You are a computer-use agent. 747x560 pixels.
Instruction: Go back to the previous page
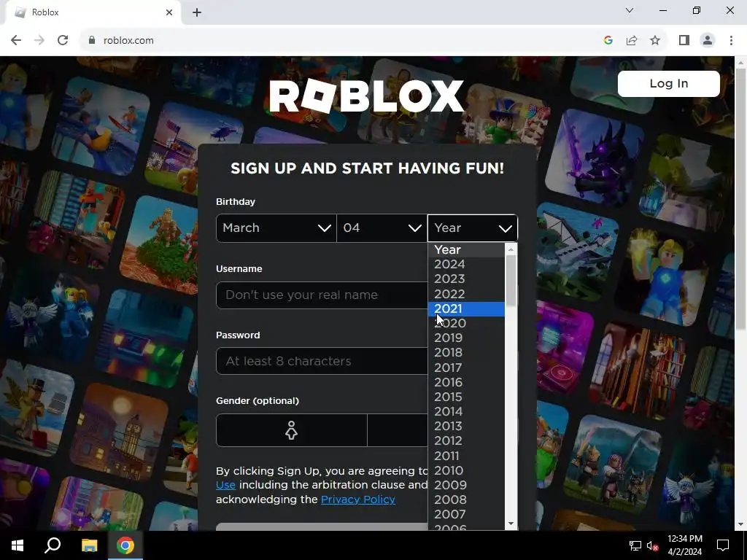coord(16,40)
